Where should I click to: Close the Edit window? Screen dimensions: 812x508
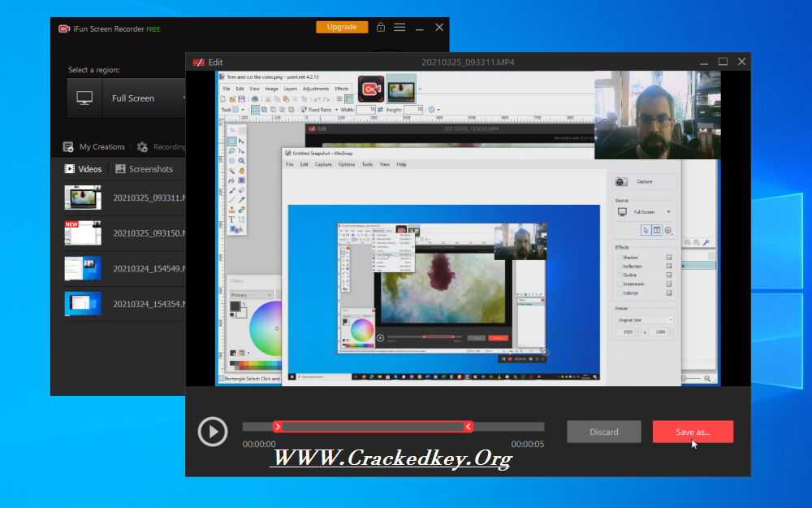click(741, 62)
